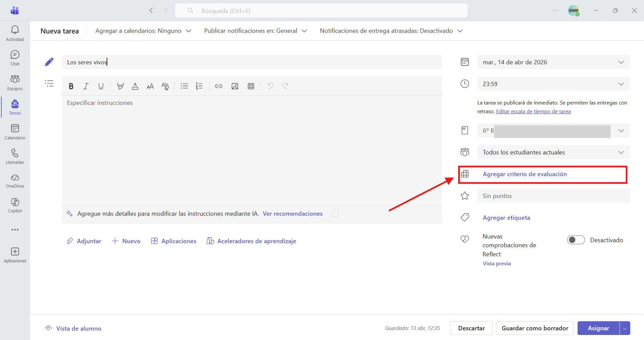Viewport: 644px width, 340px height.
Task: Select the text highlight icon
Action: (120, 86)
